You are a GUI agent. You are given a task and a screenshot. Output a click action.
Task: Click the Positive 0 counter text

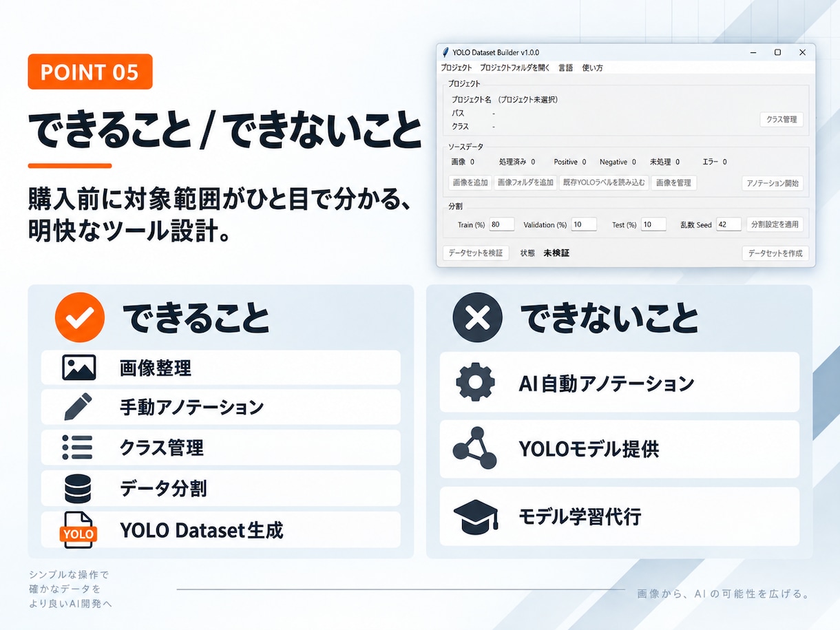pyautogui.click(x=570, y=162)
